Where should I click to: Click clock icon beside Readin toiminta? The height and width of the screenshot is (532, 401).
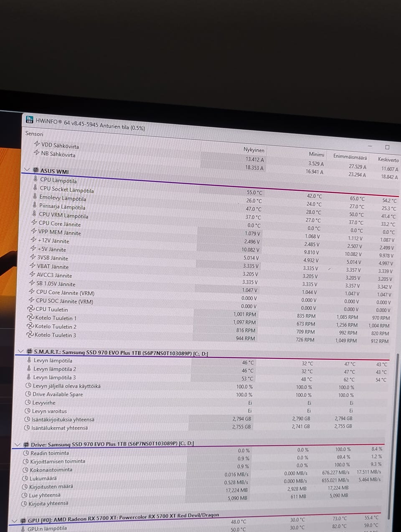click(26, 453)
